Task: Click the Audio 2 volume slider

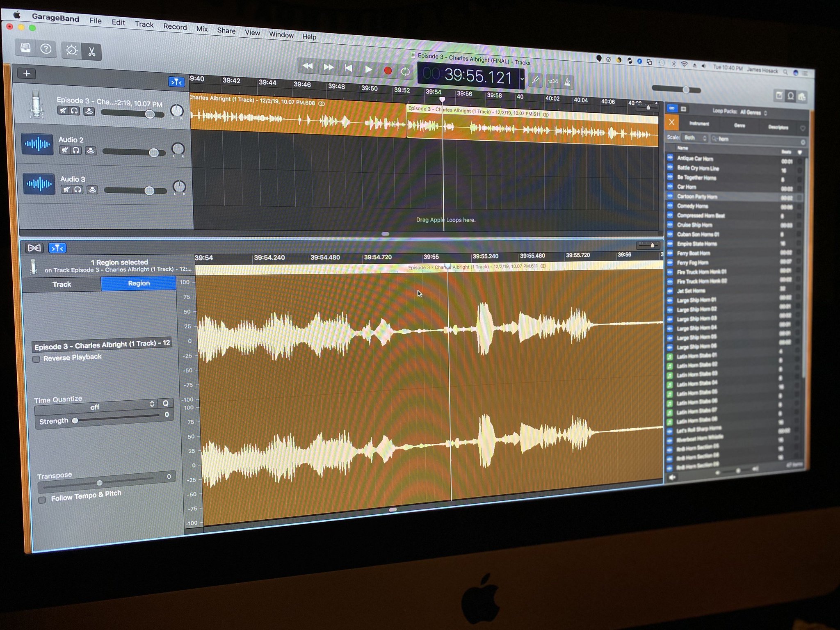Action: click(x=153, y=153)
